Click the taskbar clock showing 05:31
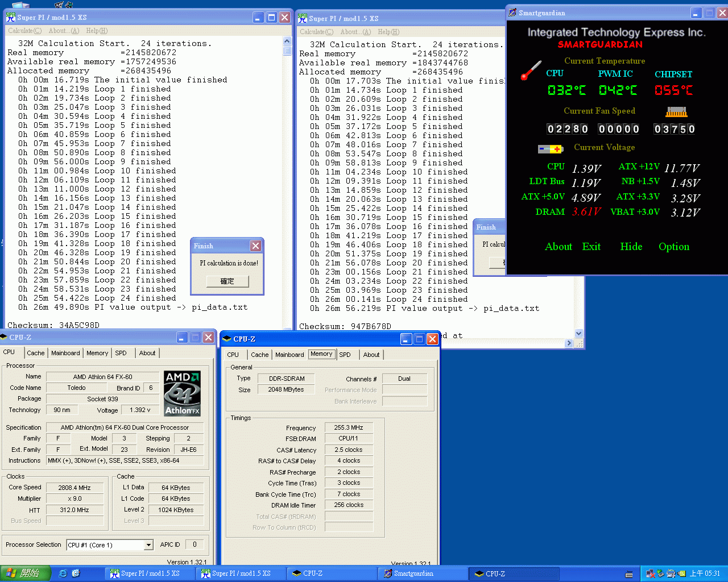This screenshot has width=728, height=582. click(x=705, y=573)
